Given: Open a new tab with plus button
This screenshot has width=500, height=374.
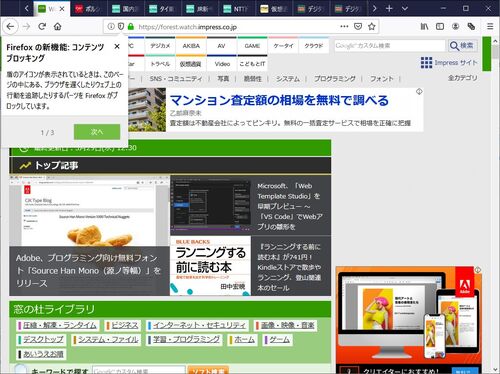Looking at the screenshot, I should (x=389, y=8).
